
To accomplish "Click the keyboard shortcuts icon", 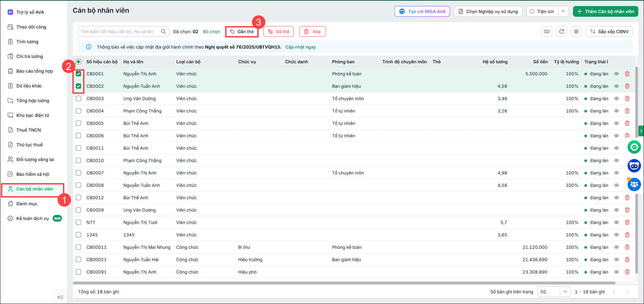I will 547,31.
